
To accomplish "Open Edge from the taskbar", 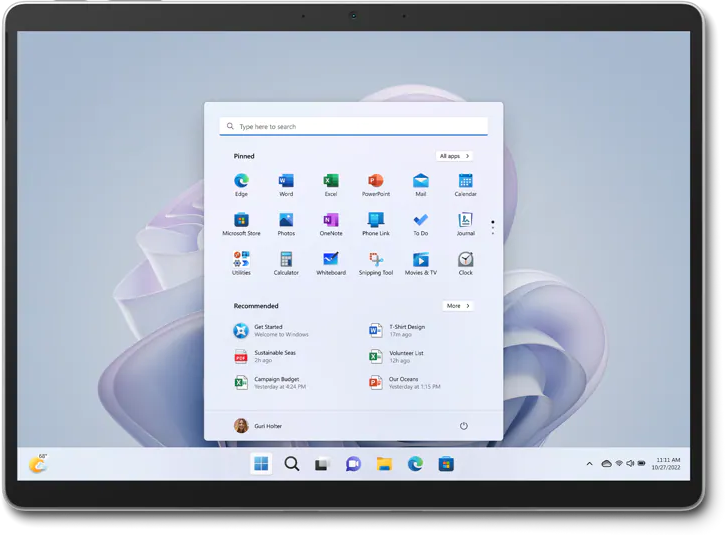I will click(x=415, y=463).
